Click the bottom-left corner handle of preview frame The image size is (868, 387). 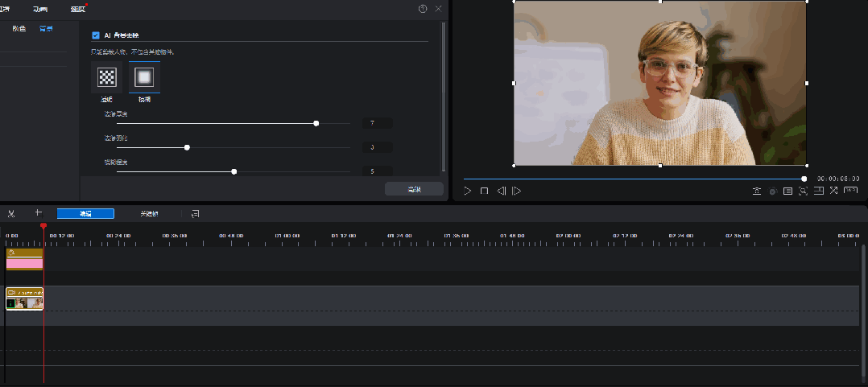coord(515,165)
